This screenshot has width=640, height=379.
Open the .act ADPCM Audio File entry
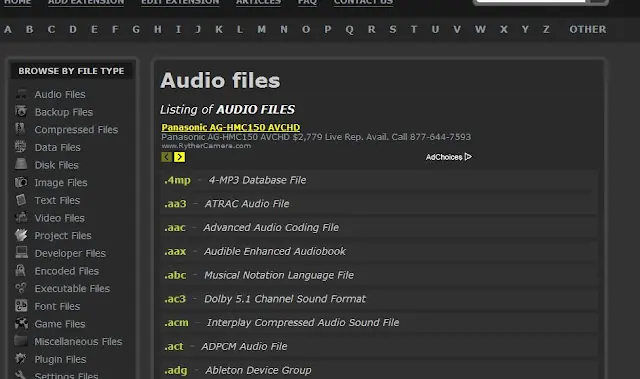tap(379, 346)
